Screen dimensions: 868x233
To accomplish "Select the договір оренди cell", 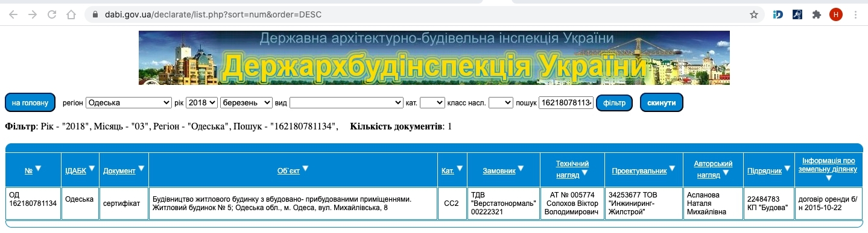I will point(829,203).
